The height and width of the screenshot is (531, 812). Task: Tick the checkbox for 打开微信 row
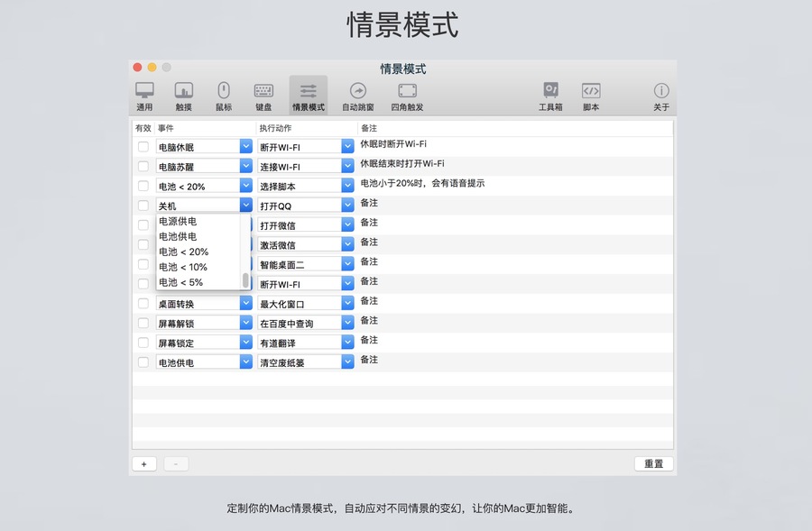tap(143, 225)
